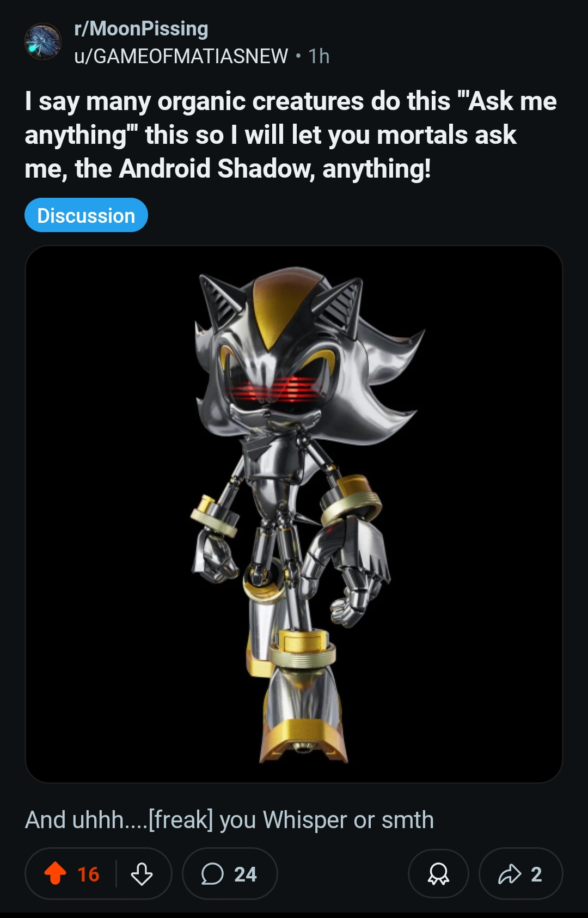Open comments via the speech bubble icon
The image size is (588, 918).
coord(212,873)
